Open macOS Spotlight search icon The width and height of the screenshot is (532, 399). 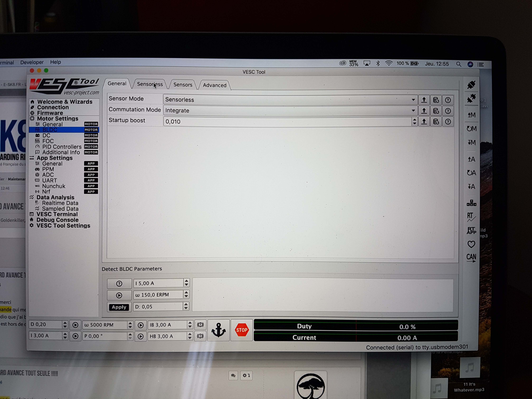pos(459,64)
